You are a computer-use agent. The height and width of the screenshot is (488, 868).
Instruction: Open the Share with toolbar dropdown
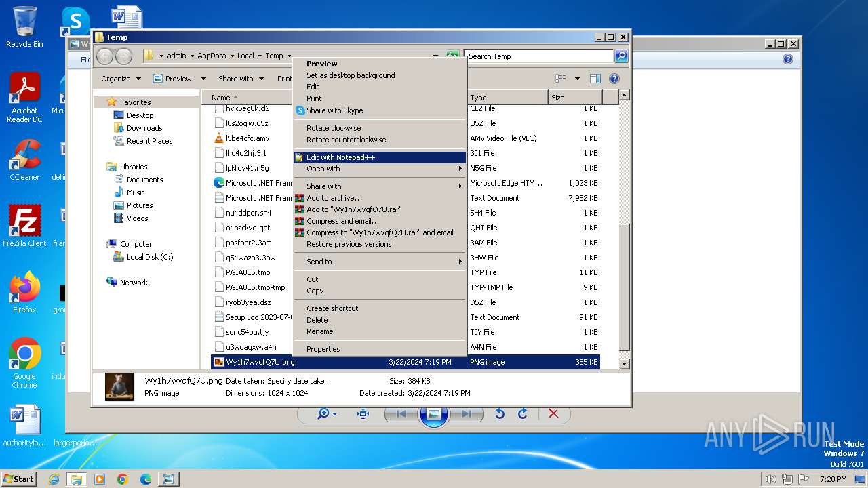pyautogui.click(x=240, y=79)
